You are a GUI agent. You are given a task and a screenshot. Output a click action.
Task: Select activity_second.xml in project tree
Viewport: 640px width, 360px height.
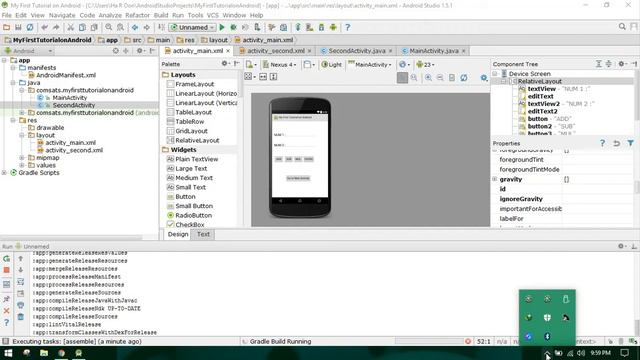[74, 150]
